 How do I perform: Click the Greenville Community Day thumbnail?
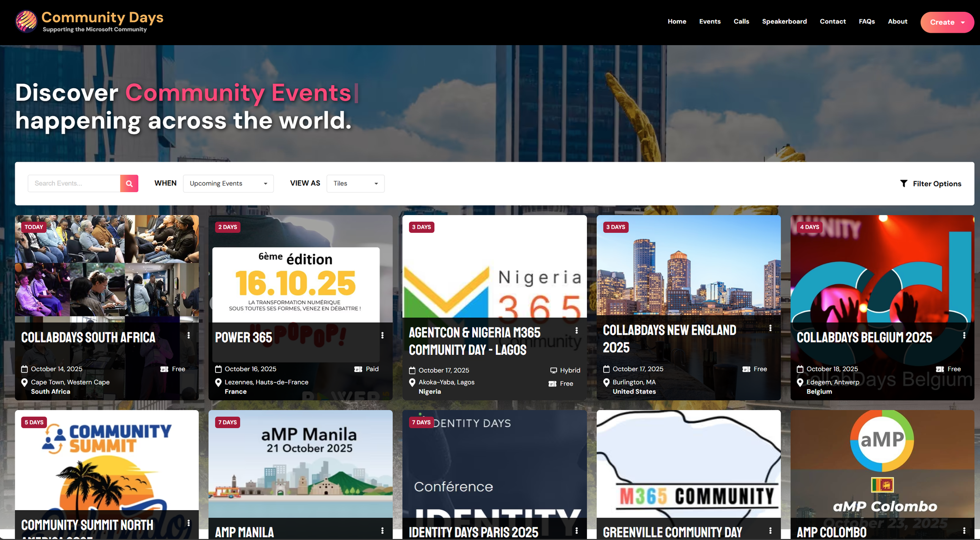(688, 463)
